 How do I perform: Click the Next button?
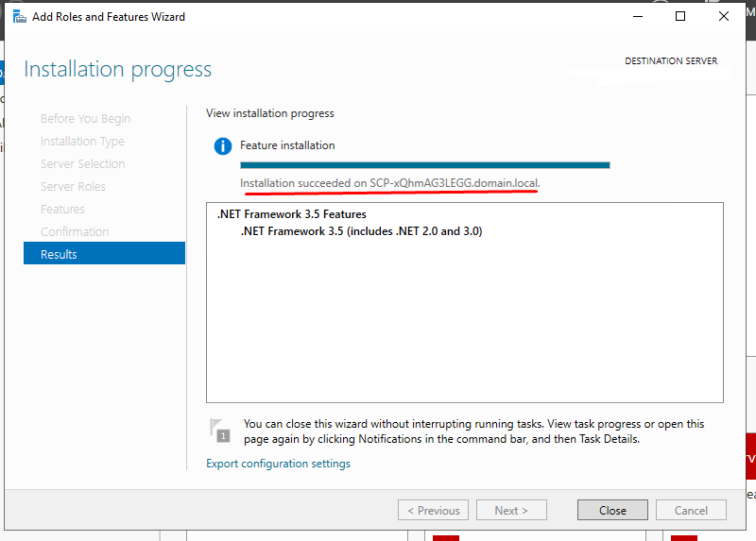[x=511, y=510]
